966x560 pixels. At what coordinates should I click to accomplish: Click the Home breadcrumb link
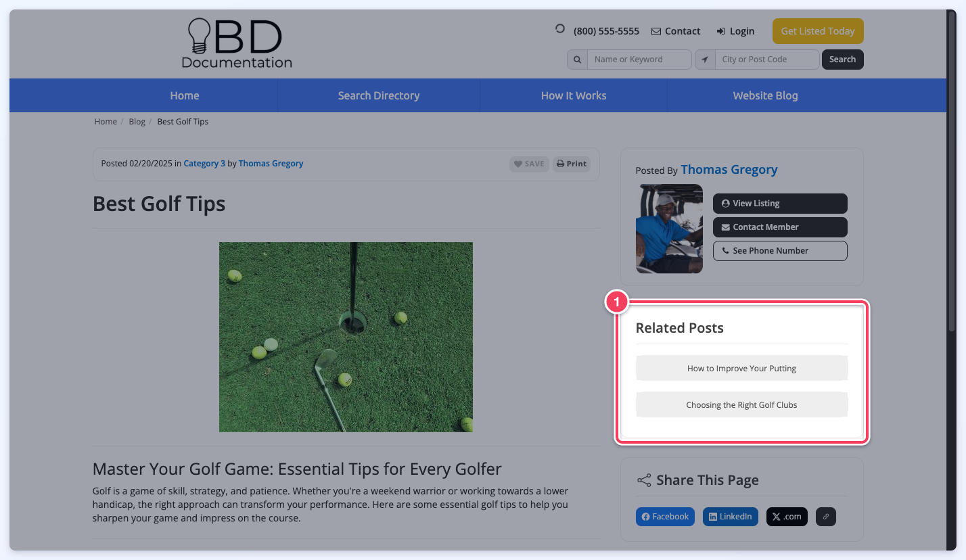point(106,122)
